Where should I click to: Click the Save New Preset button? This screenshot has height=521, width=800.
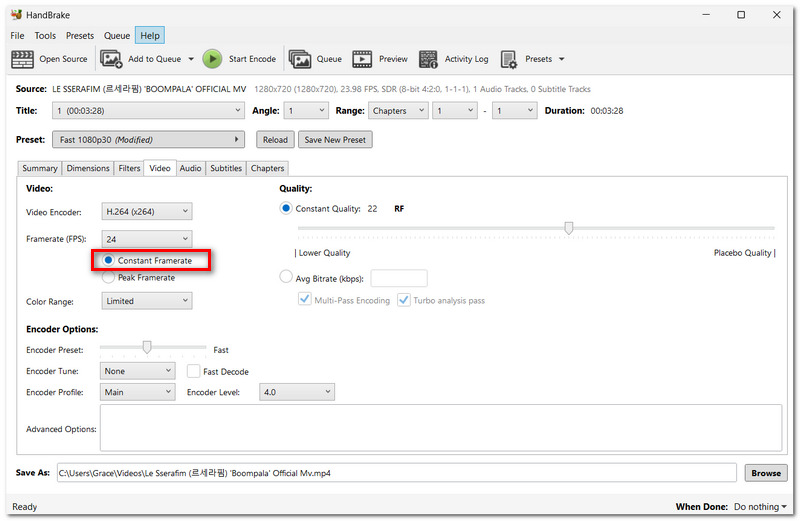tap(335, 139)
